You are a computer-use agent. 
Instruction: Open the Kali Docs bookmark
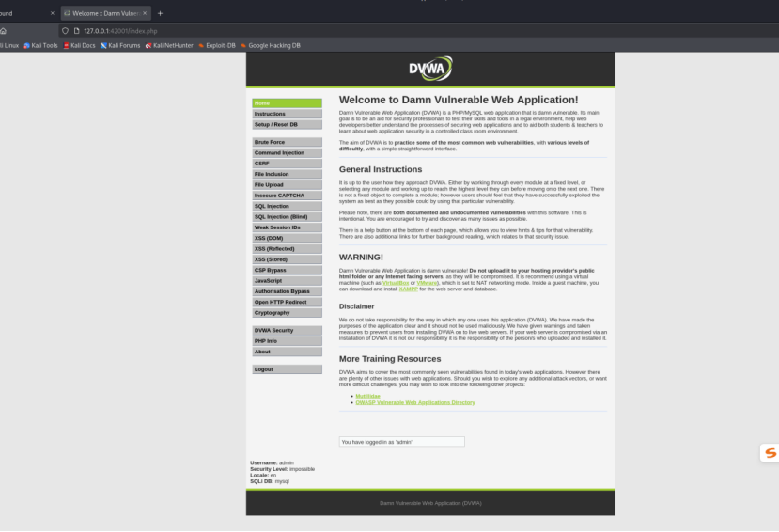[79, 45]
